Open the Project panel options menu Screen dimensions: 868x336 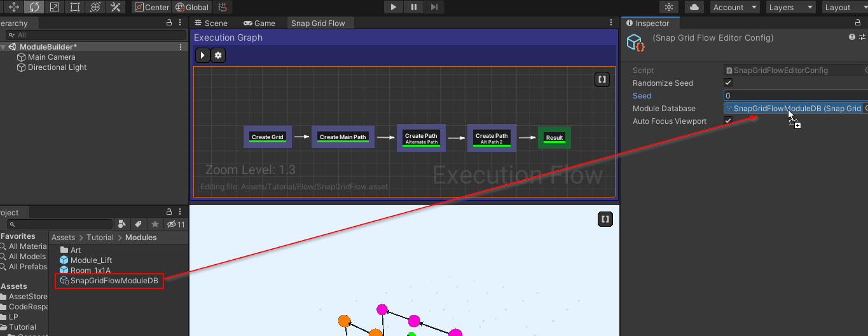[x=181, y=212]
